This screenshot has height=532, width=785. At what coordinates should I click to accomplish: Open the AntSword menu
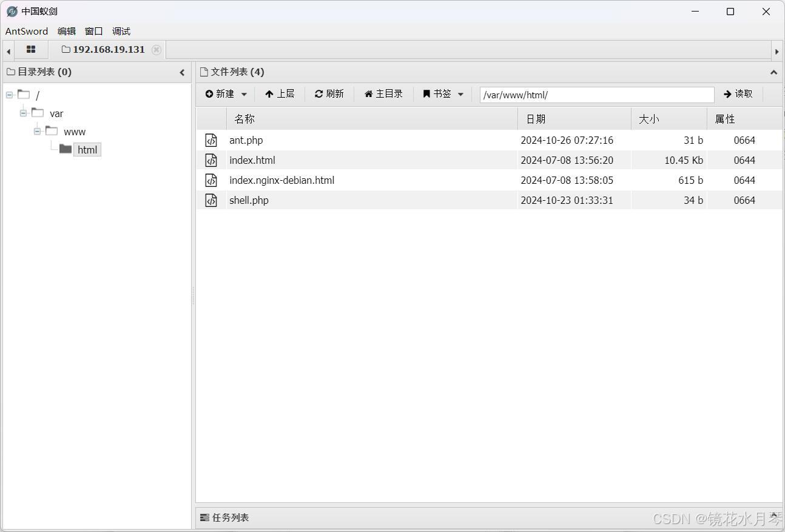[x=27, y=31]
